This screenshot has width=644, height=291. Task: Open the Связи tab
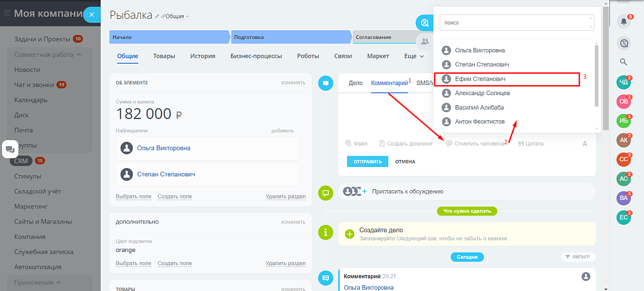pos(343,56)
